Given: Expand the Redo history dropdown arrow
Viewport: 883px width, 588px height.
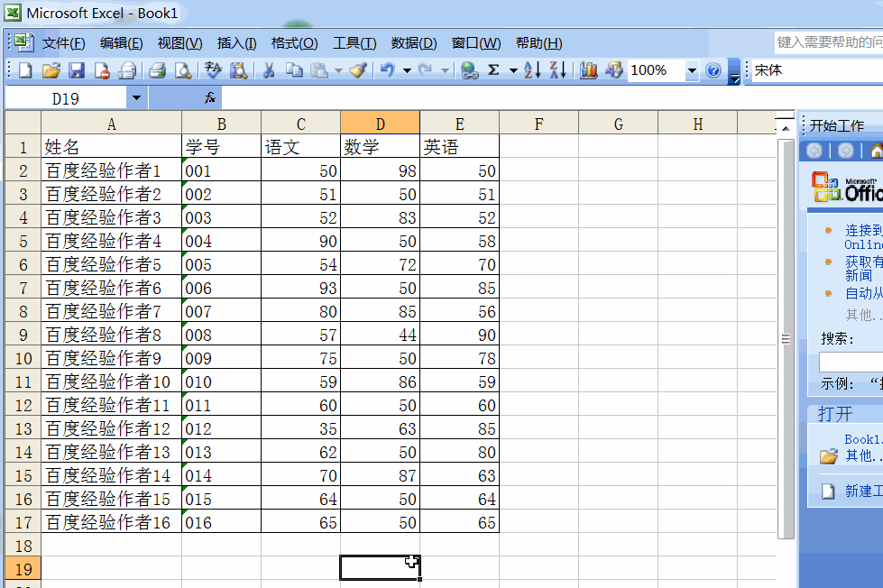Looking at the screenshot, I should coord(445,70).
